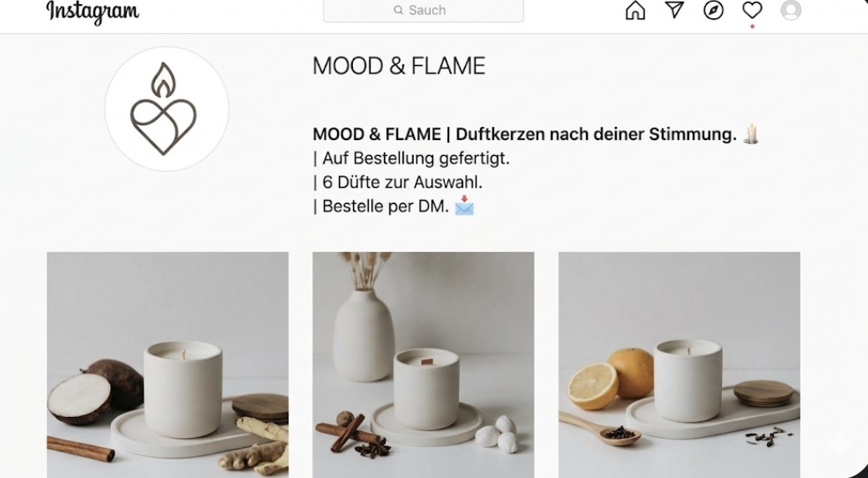Image resolution: width=868 pixels, height=478 pixels.
Task: Open the post with coconut and ginger
Action: click(167, 365)
